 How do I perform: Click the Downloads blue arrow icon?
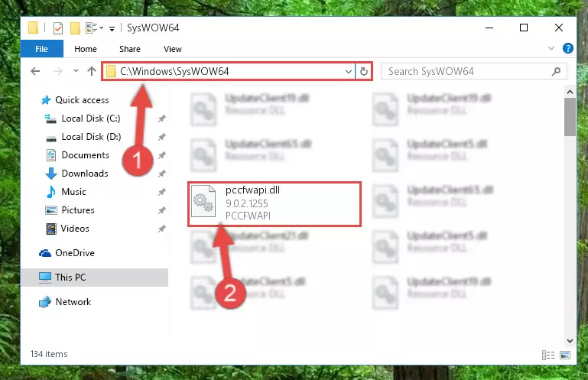51,174
